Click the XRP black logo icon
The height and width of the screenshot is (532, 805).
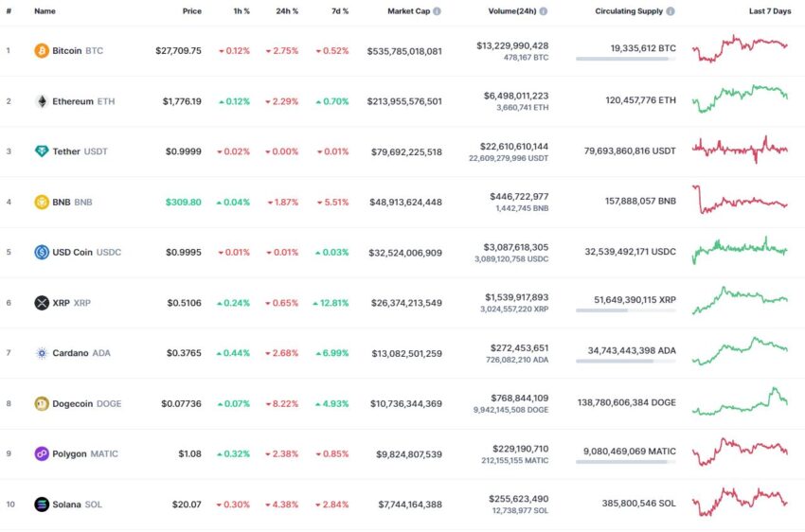pyautogui.click(x=42, y=303)
